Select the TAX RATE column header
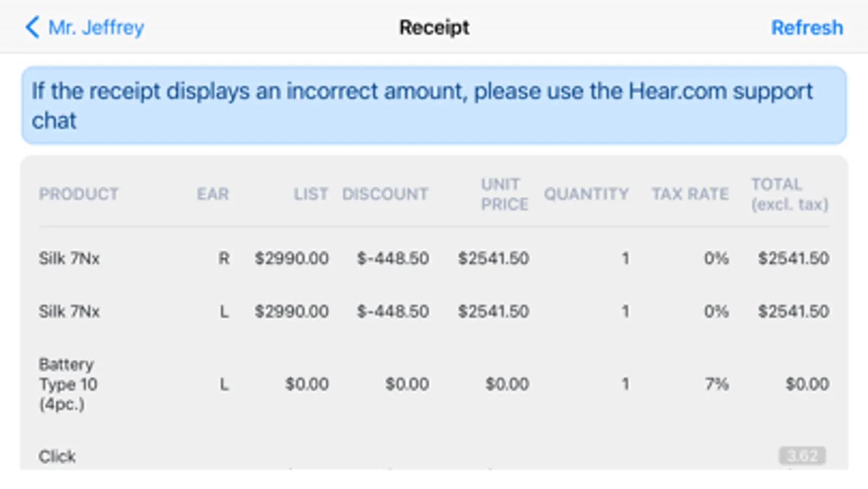Viewport: 868px width, 489px height. tap(690, 194)
